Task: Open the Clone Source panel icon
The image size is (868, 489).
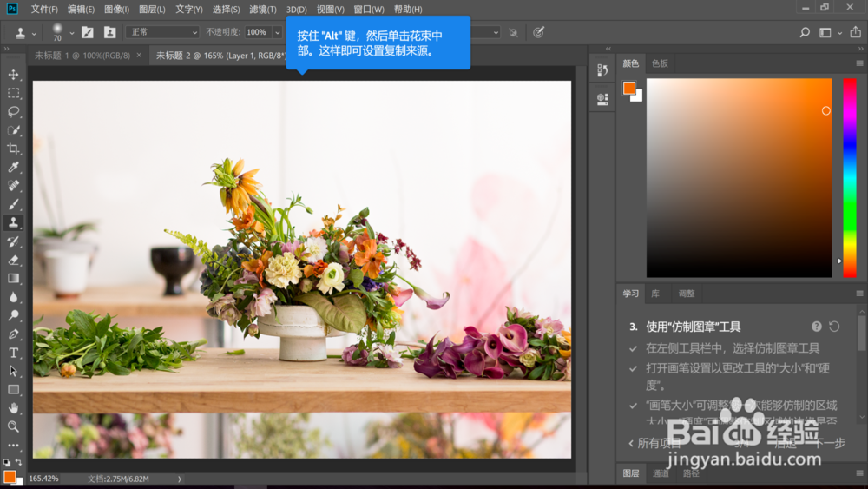Action: tap(109, 32)
